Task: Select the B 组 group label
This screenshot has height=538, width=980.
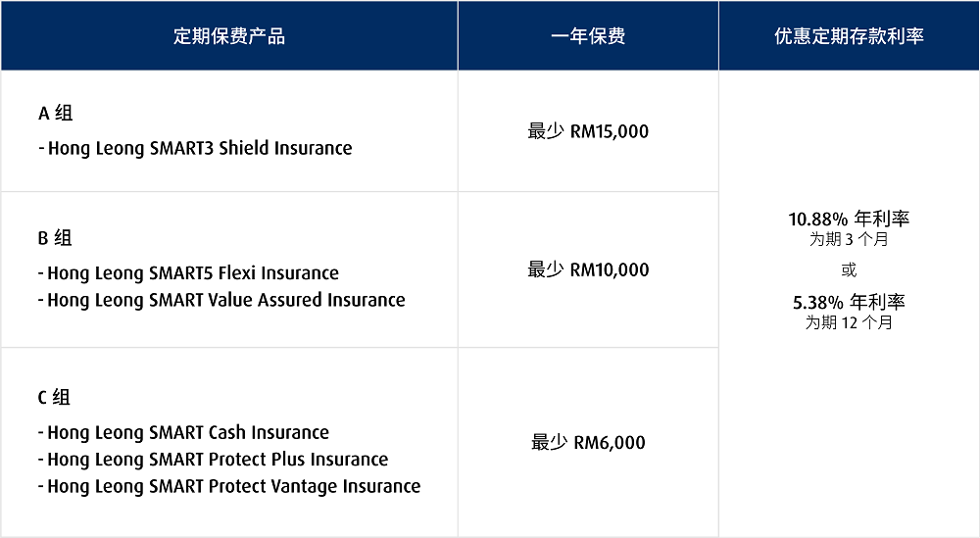Action: tap(55, 238)
